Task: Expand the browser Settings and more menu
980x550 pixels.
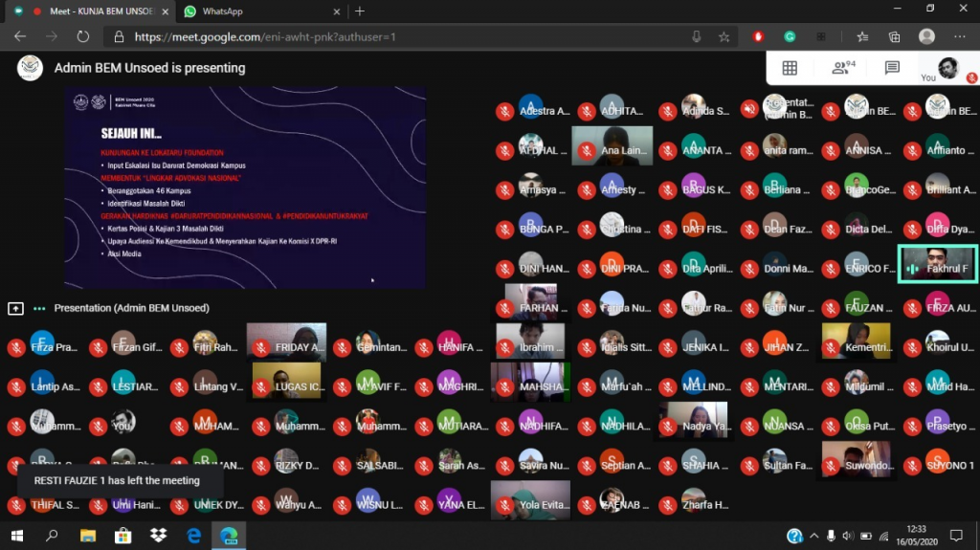Action: click(x=958, y=36)
